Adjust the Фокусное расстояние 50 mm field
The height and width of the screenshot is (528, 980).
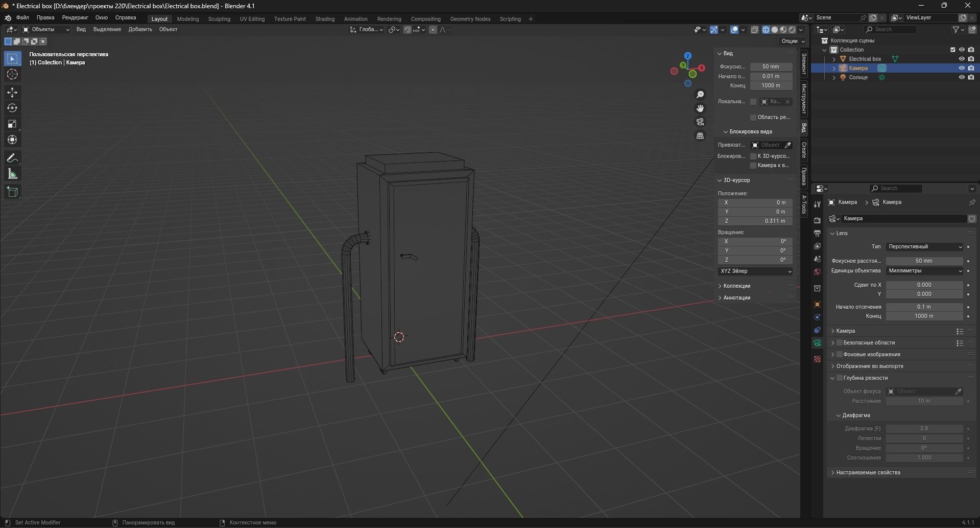(x=924, y=261)
